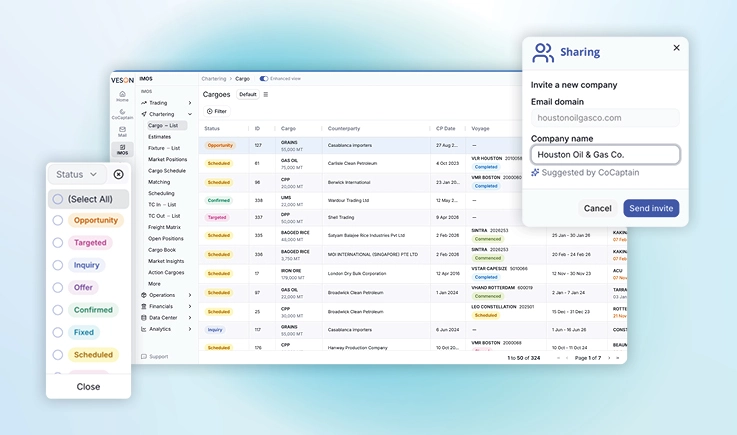Viewport: 737px width, 435px height.
Task: Go to previous page arrow
Action: [x=567, y=358]
